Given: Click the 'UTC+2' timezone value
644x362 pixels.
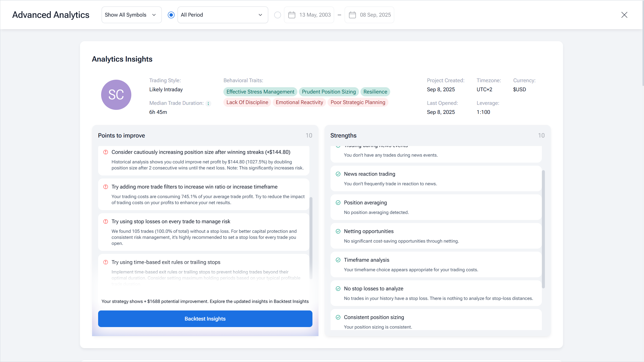Looking at the screenshot, I should 484,89.
